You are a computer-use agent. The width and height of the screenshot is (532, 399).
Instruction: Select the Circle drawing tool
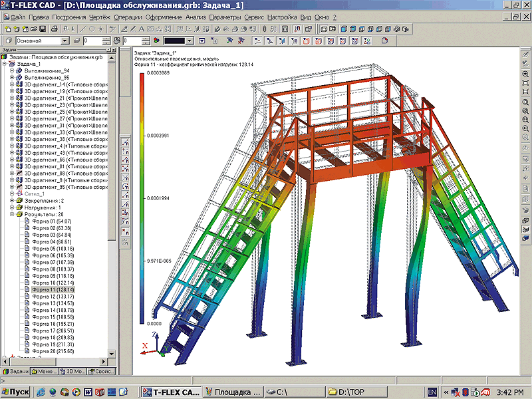tap(91, 29)
